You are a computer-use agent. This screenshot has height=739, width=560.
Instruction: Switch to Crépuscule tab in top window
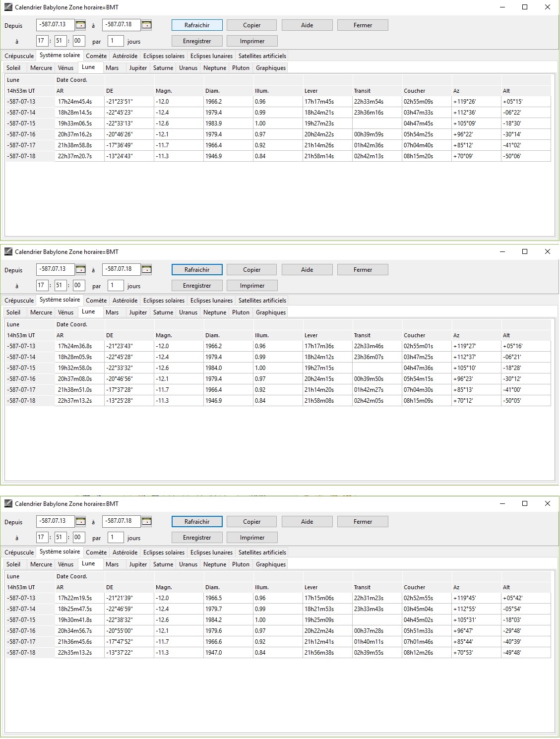point(19,56)
